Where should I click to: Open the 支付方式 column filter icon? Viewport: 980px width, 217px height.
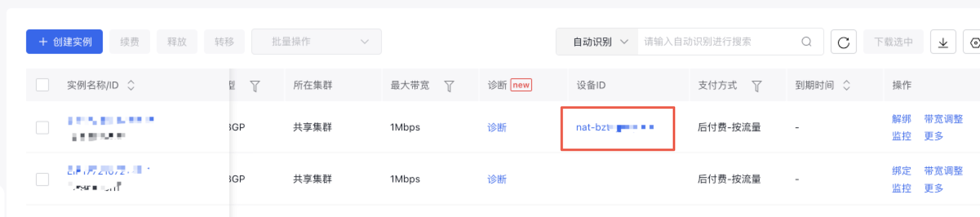(x=756, y=86)
